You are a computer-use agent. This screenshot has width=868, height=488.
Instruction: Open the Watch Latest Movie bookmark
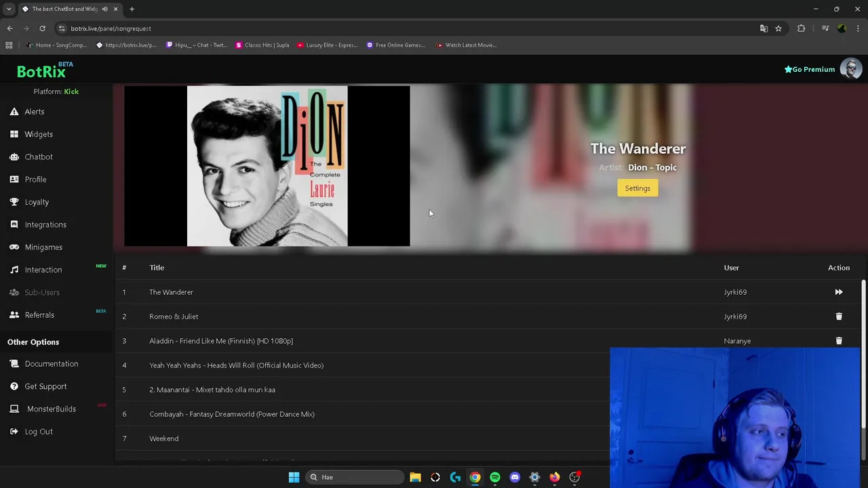point(467,45)
